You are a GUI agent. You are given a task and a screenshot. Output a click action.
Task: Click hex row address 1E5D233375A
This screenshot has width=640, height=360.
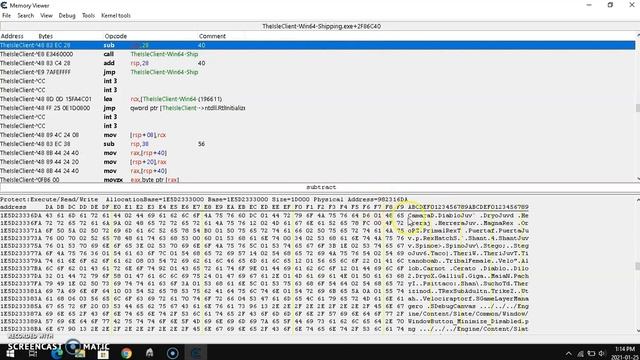pos(20,246)
